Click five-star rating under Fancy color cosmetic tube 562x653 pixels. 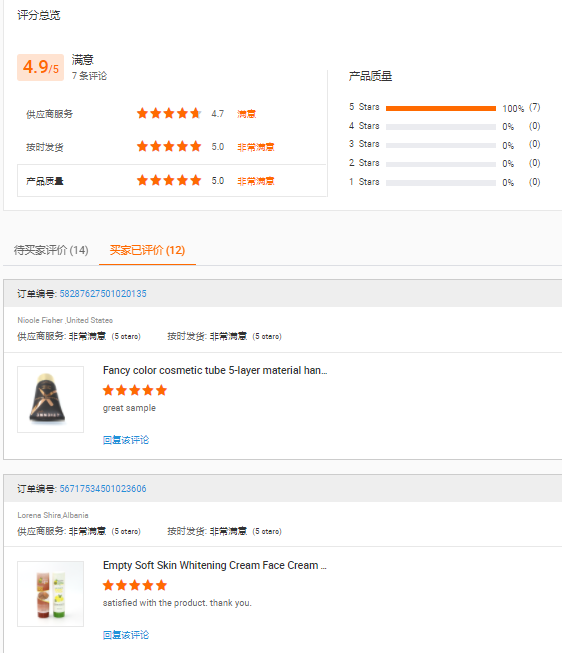point(135,390)
